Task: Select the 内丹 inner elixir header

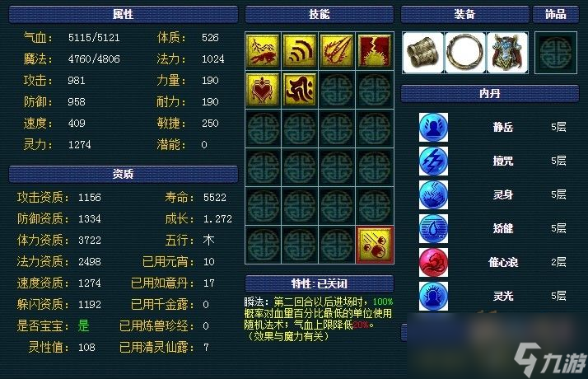Action: pos(490,93)
